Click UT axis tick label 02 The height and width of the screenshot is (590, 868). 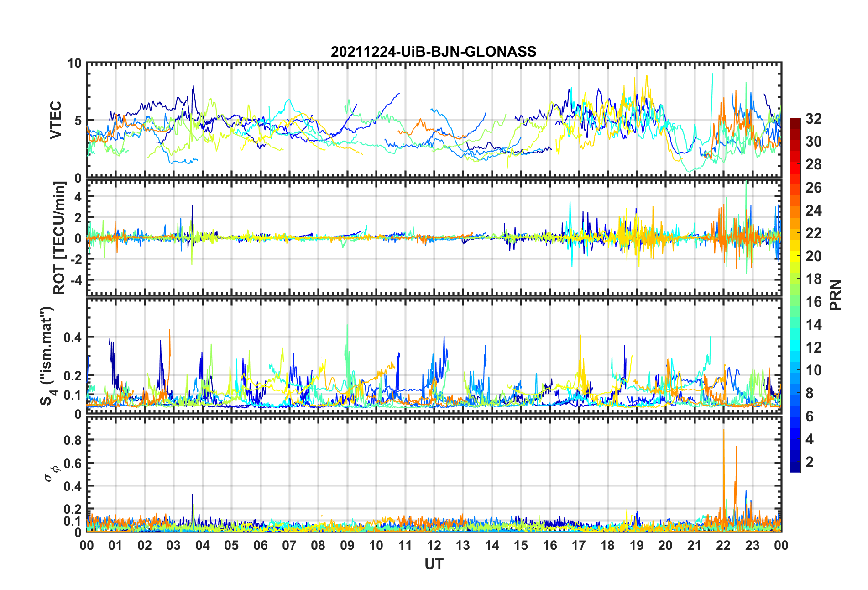(145, 545)
